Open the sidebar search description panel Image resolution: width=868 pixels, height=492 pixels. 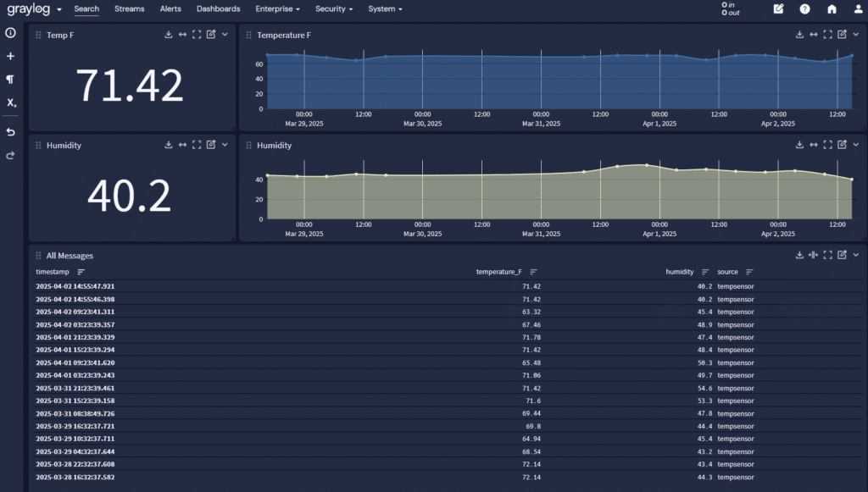point(9,32)
